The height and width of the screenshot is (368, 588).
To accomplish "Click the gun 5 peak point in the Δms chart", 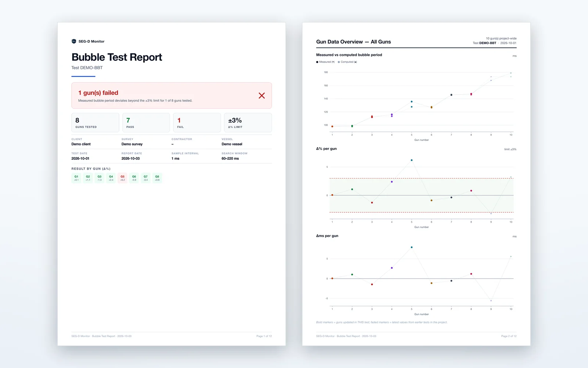I will [x=412, y=247].
